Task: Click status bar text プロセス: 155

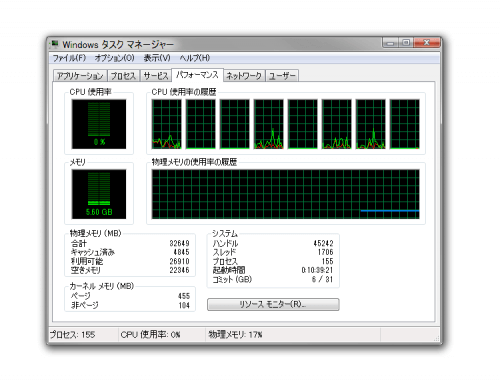Action: 72,334
